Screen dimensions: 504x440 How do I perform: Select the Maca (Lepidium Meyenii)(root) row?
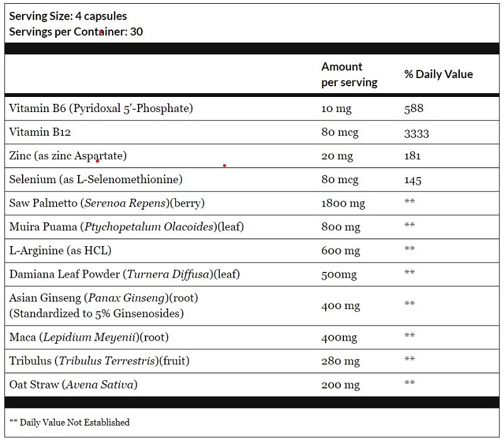point(252,337)
